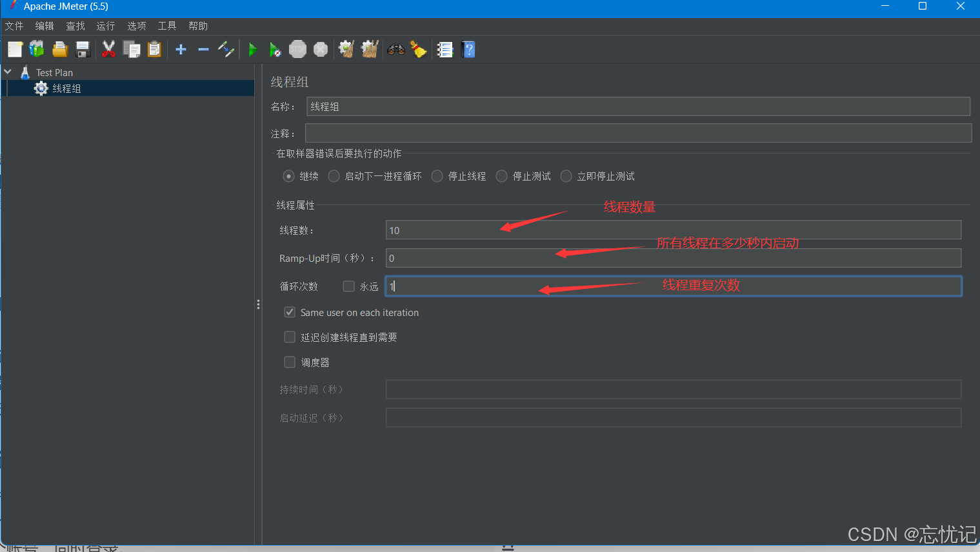Open the 帮助 menu
Viewport: 980px width, 552px height.
[x=198, y=26]
